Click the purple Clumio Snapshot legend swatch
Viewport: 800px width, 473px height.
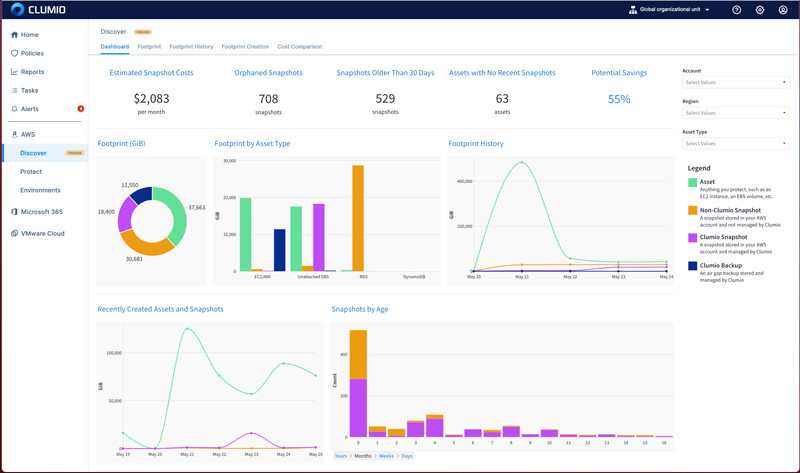(692, 237)
